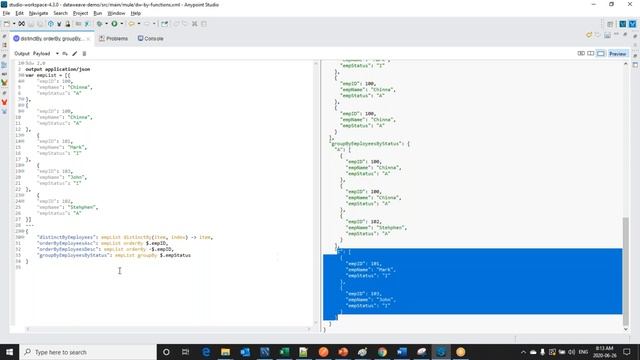640x360 pixels.
Task: Switch to the Console tab
Action: (151, 38)
